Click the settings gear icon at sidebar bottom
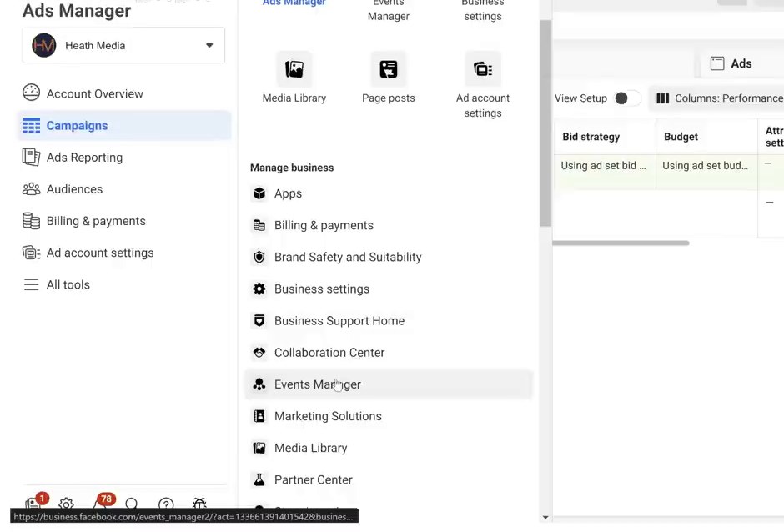784x532 pixels. tap(66, 504)
